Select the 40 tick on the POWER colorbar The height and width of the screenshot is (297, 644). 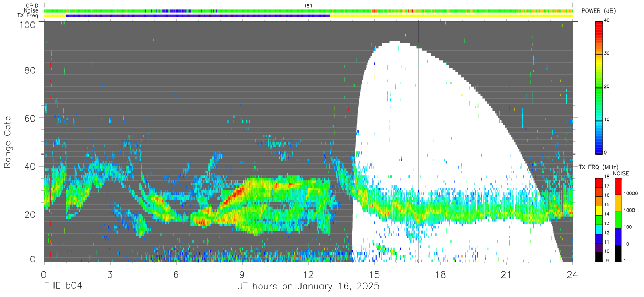[607, 20]
